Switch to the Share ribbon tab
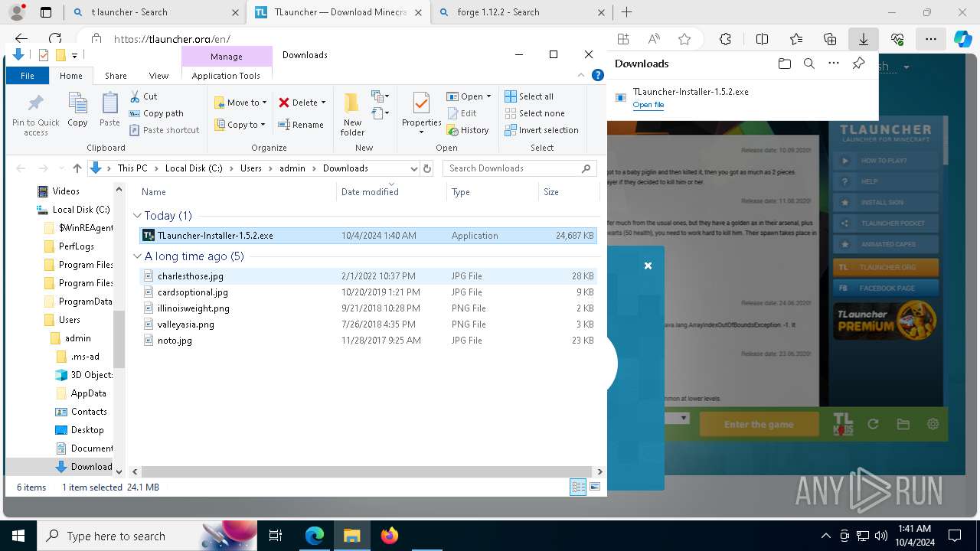 click(116, 76)
